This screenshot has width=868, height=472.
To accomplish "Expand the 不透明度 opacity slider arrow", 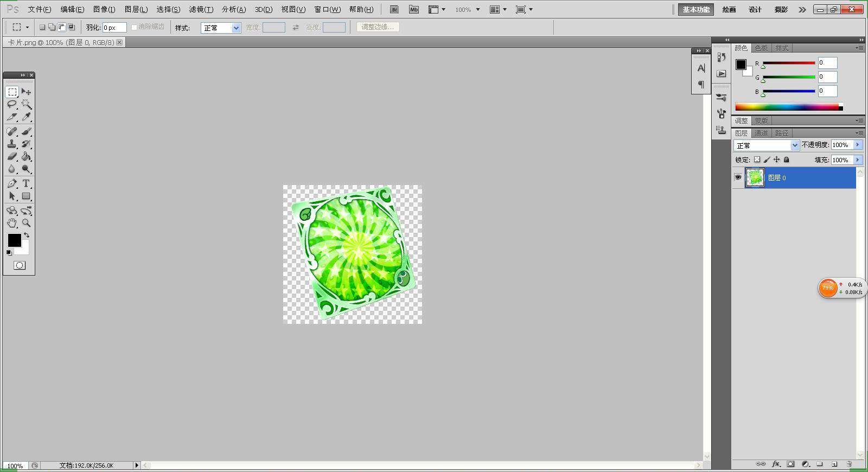I will click(x=858, y=145).
